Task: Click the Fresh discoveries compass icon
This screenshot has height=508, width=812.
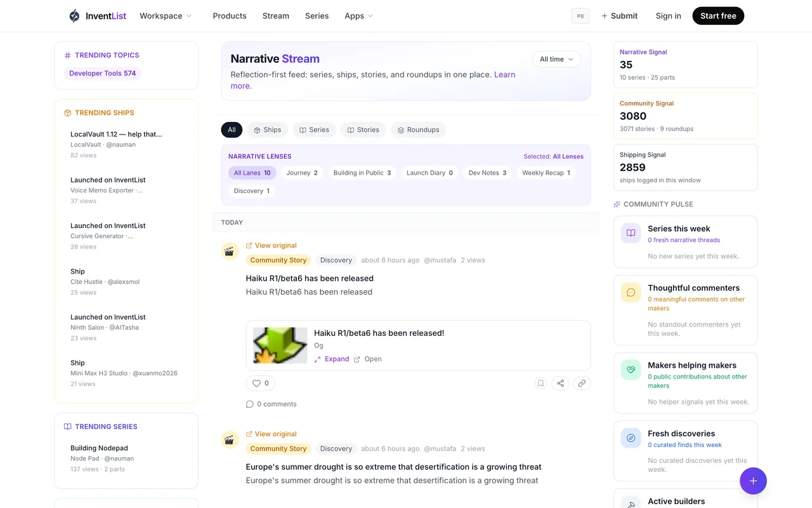Action: [631, 438]
